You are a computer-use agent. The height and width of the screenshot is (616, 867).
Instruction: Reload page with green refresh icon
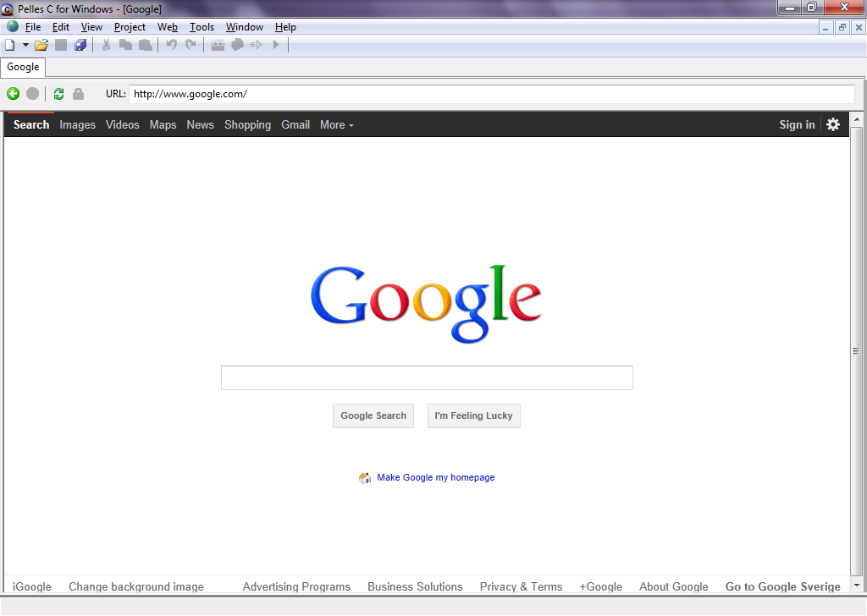(x=58, y=94)
